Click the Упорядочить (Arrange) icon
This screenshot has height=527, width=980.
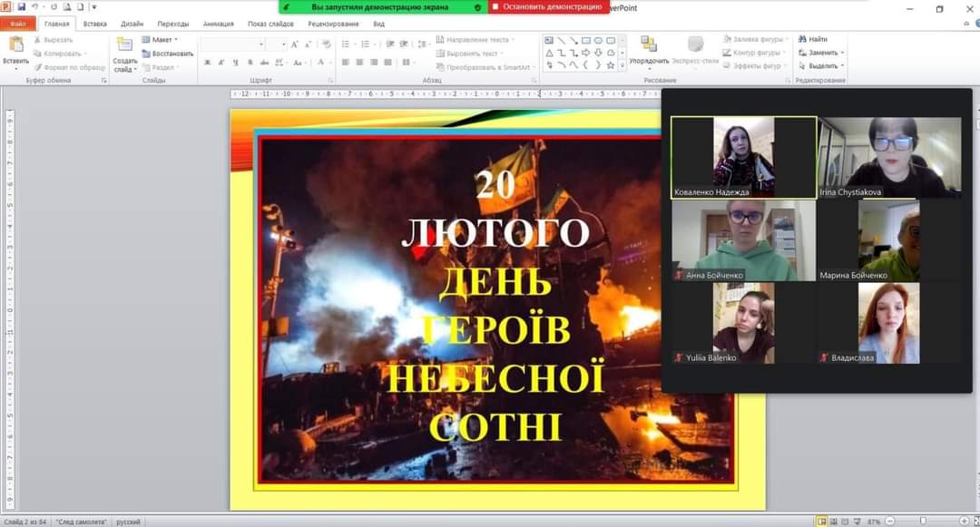click(649, 45)
